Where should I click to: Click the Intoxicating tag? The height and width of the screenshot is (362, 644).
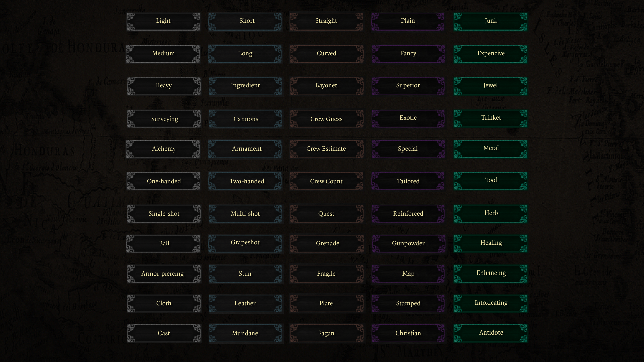490,303
